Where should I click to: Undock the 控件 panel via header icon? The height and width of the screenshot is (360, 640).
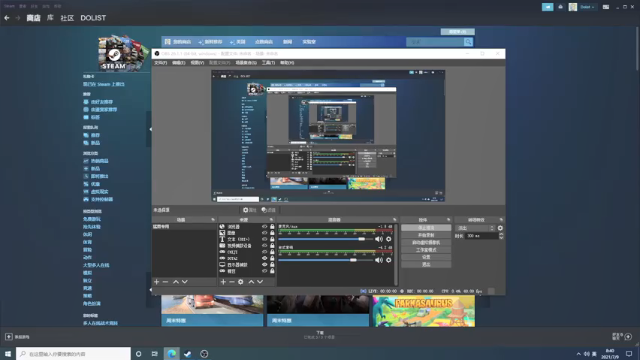(x=448, y=220)
